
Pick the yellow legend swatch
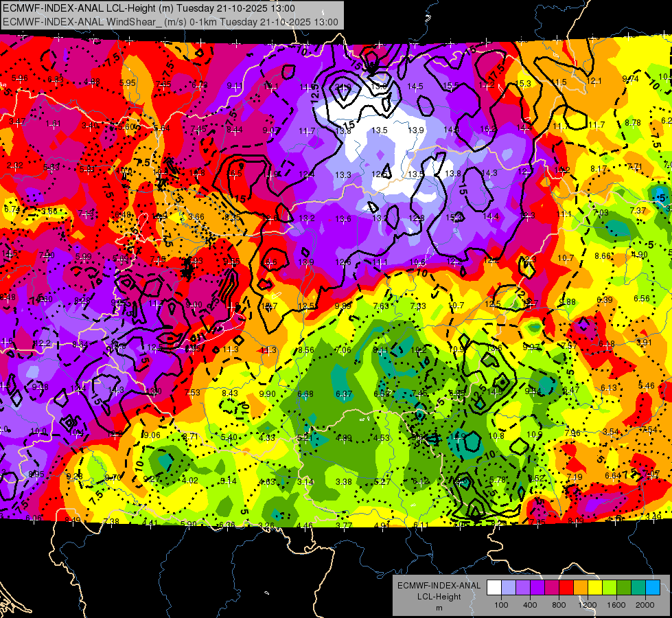coord(595,588)
